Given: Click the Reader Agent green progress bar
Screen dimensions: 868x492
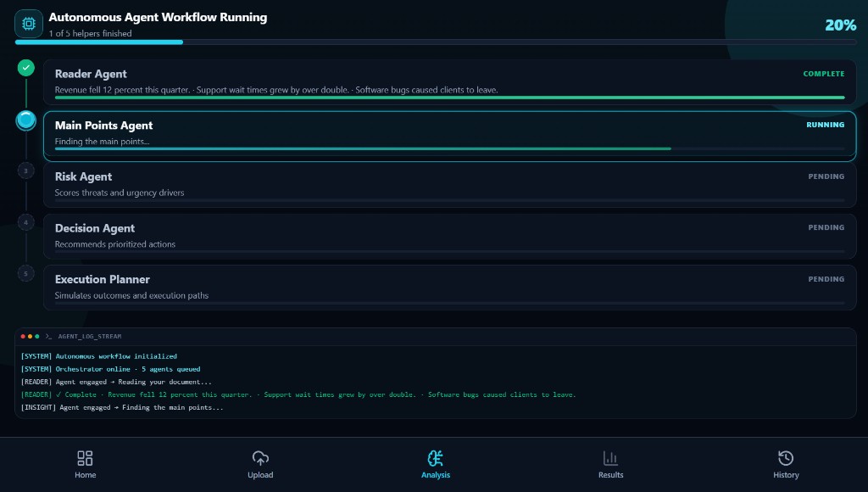Looking at the screenshot, I should point(449,98).
